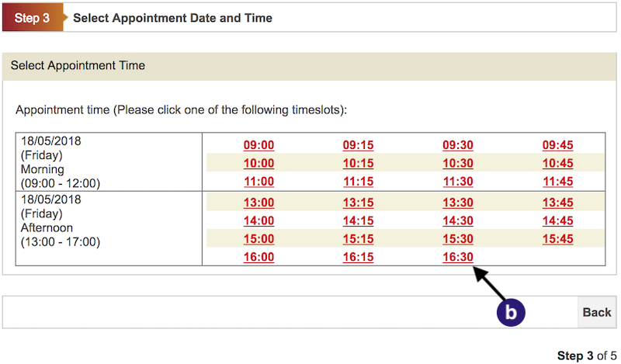The height and width of the screenshot is (364, 621).
Task: Pick the 16:00 afternoon timeslot
Action: point(258,257)
